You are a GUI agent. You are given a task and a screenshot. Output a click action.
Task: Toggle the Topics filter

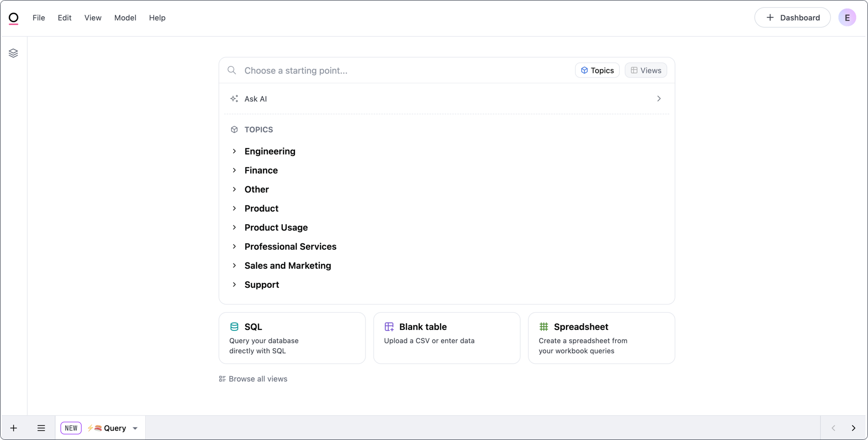597,71
